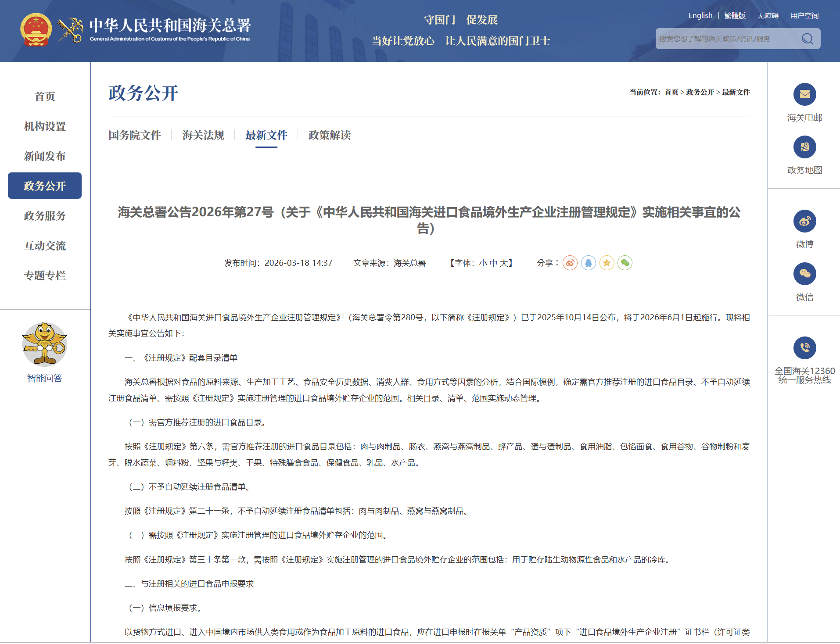Share article to QQ
Viewport: 840px width, 644px height.
coord(589,263)
